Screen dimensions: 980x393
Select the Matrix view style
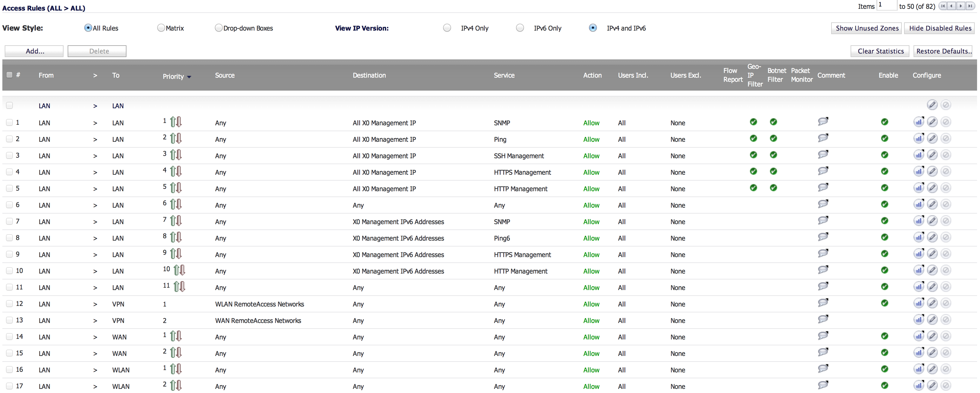pyautogui.click(x=161, y=27)
